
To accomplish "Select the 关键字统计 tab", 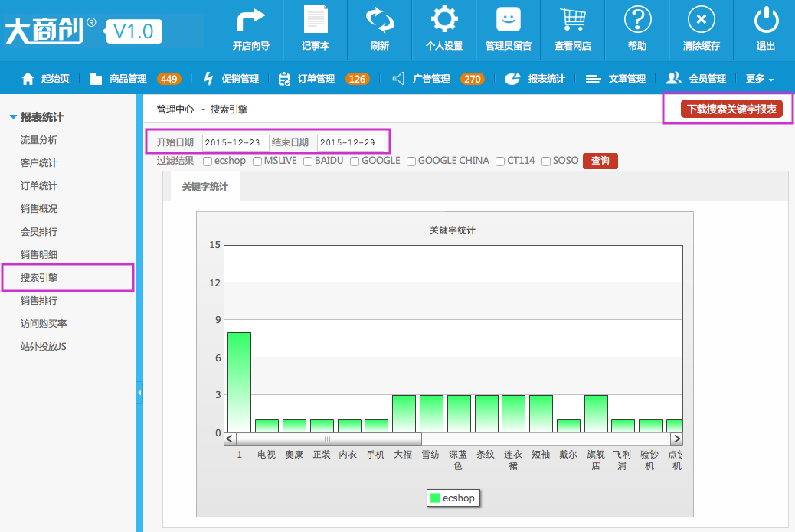I will (x=204, y=187).
